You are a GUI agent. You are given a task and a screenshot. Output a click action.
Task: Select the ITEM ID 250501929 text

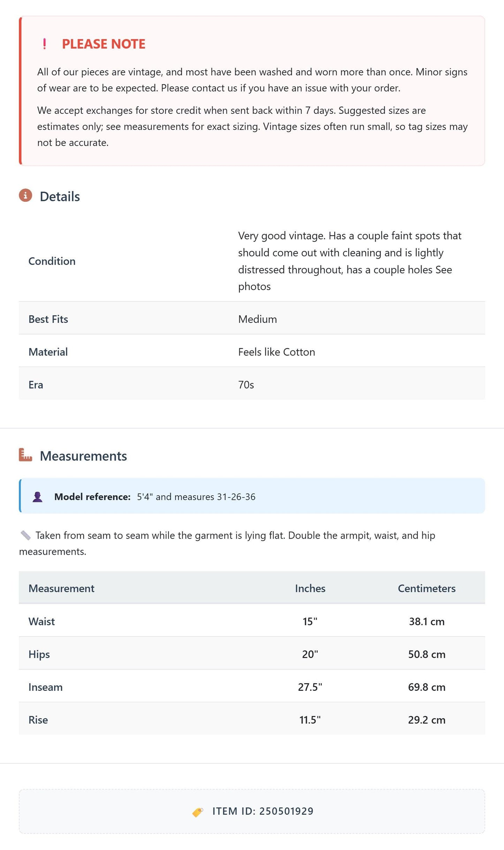[263, 811]
